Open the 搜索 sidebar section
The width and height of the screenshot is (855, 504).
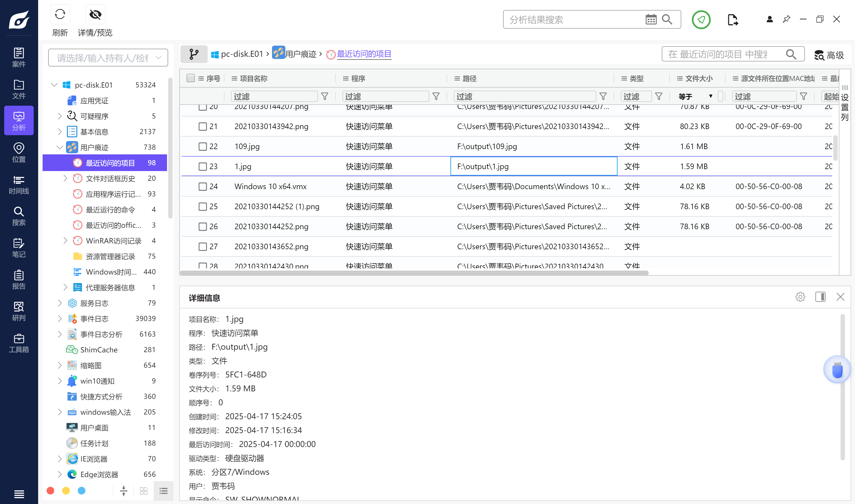click(x=19, y=216)
